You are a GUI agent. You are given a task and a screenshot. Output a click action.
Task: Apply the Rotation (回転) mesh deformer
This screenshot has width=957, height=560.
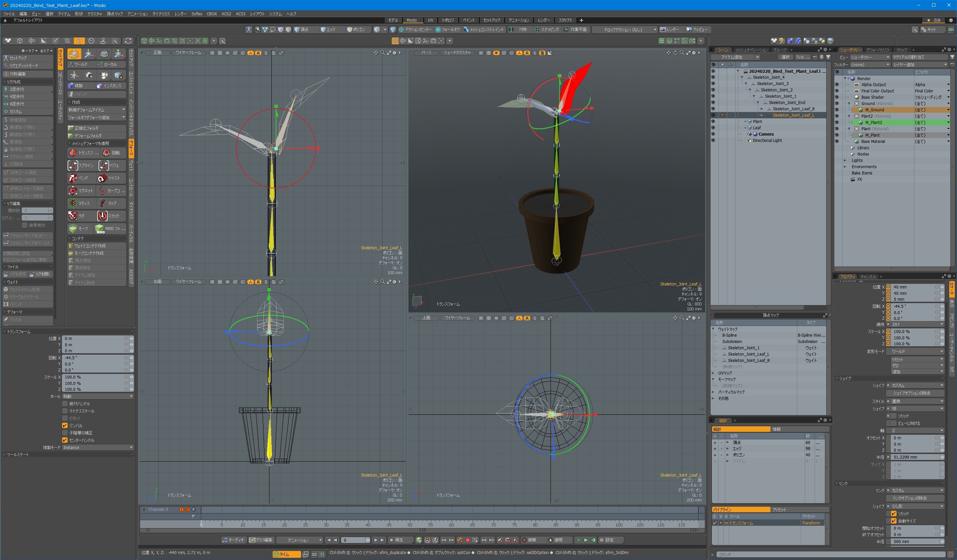113,153
